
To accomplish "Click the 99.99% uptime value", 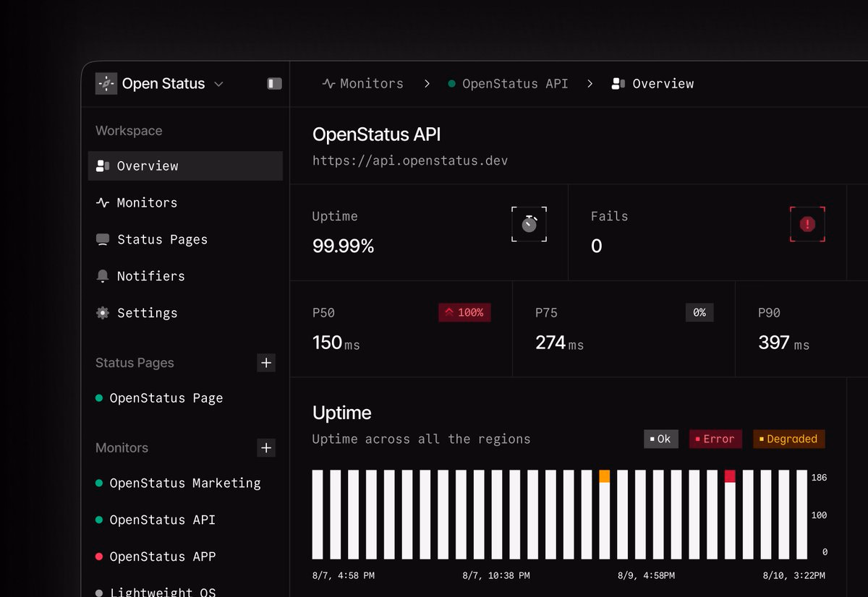I will point(344,246).
